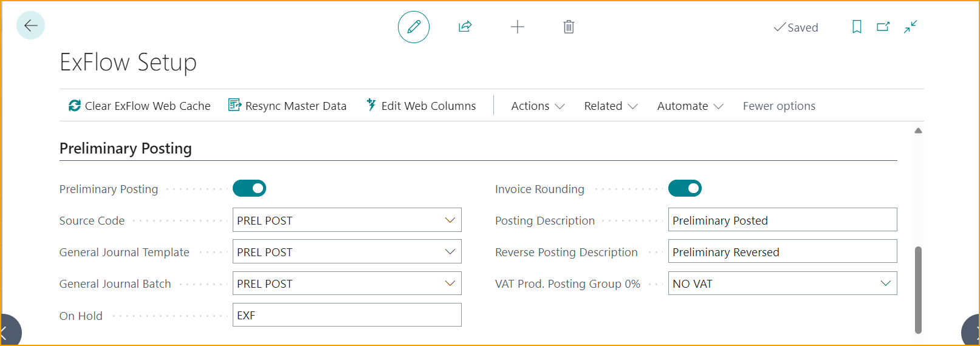
Task: Click the Posting Description field
Action: 783,220
